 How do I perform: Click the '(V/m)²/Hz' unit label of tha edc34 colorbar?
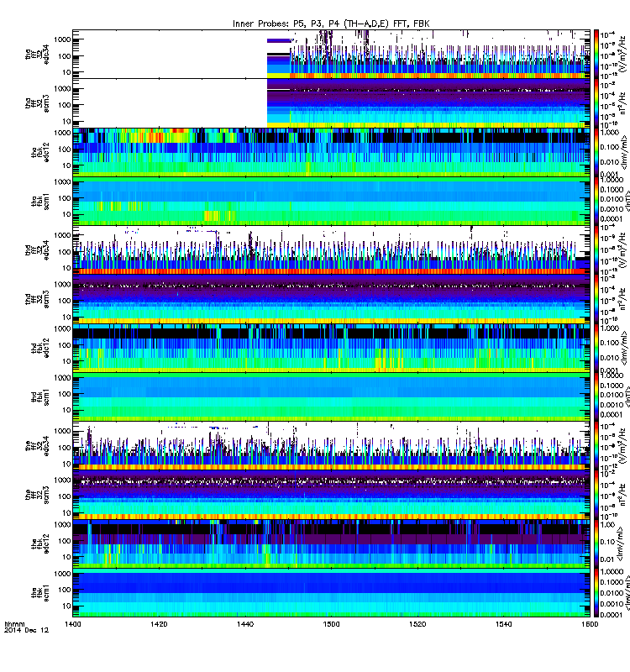coord(622,55)
